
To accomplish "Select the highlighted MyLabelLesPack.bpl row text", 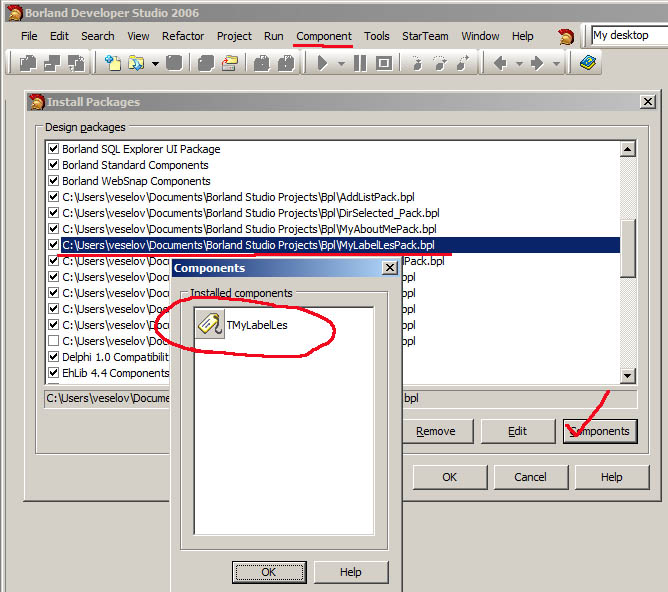I will coord(248,245).
